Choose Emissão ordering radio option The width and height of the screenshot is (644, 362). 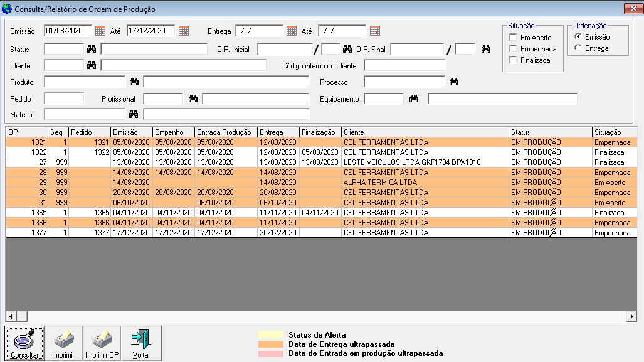[x=578, y=37]
